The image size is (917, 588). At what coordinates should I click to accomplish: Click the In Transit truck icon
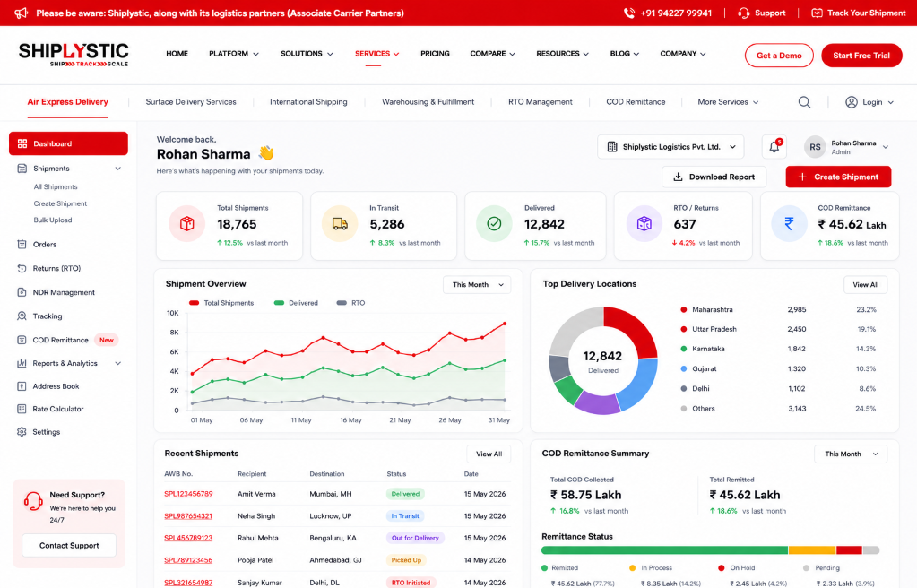(340, 223)
